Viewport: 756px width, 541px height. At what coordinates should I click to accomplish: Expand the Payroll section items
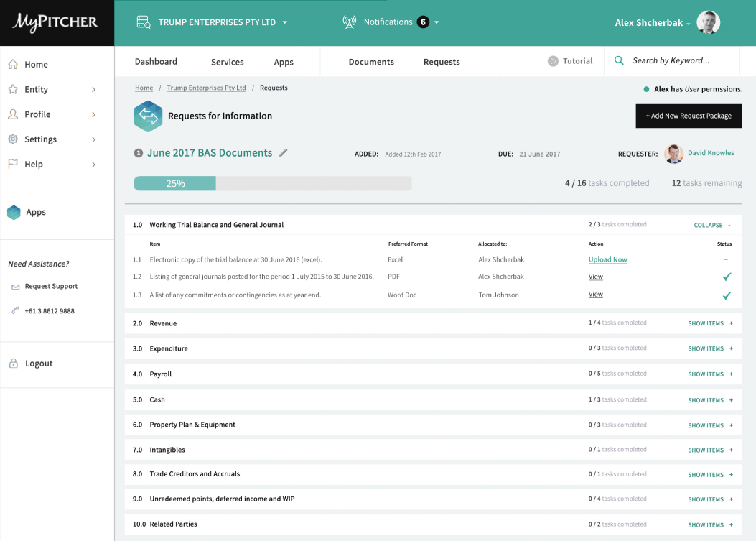710,374
